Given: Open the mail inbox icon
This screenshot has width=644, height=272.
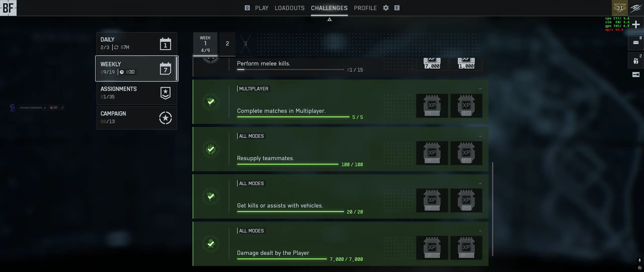Looking at the screenshot, I should coord(636,42).
